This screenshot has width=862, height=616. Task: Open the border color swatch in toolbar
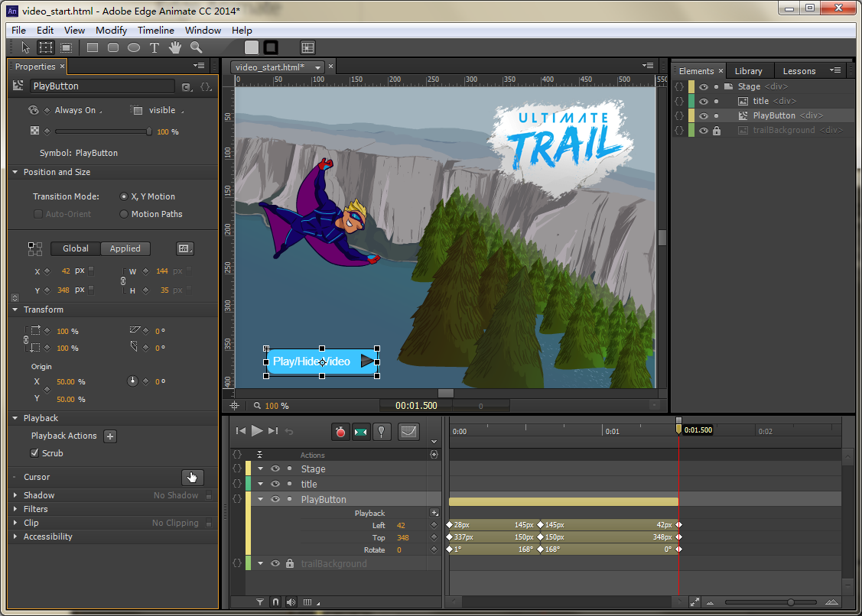271,48
